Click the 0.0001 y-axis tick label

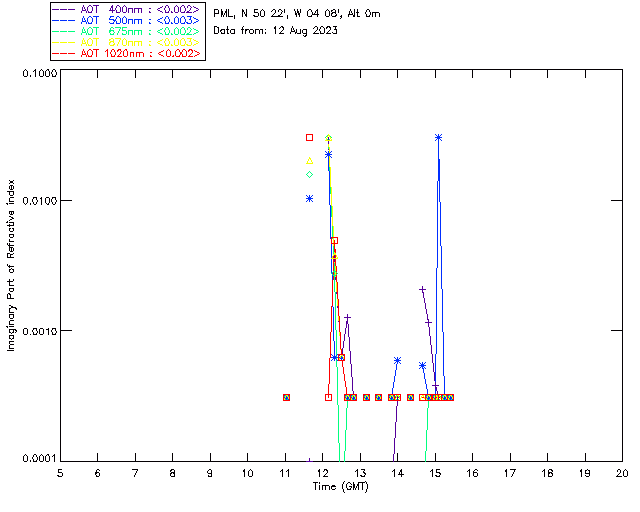point(40,459)
